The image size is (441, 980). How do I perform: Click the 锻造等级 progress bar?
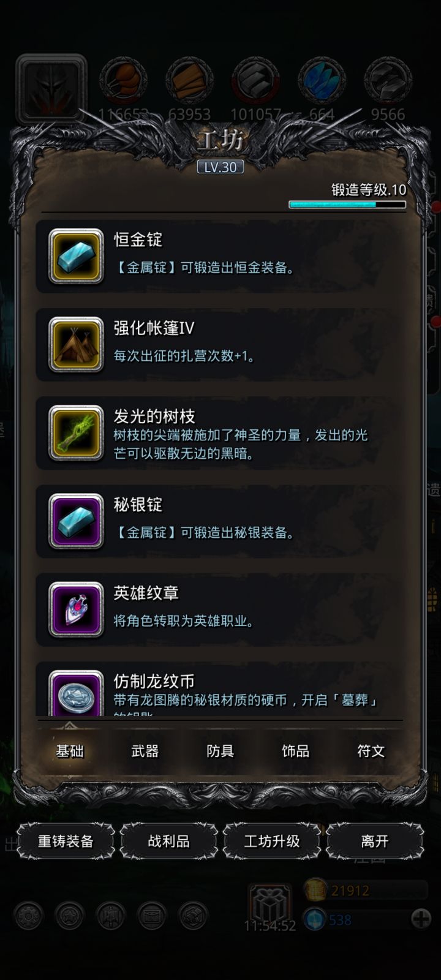pos(347,205)
